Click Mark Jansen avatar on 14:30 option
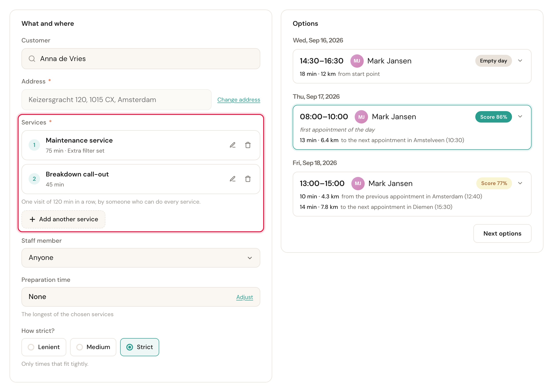Viewport: 553px width, 392px height. point(357,61)
